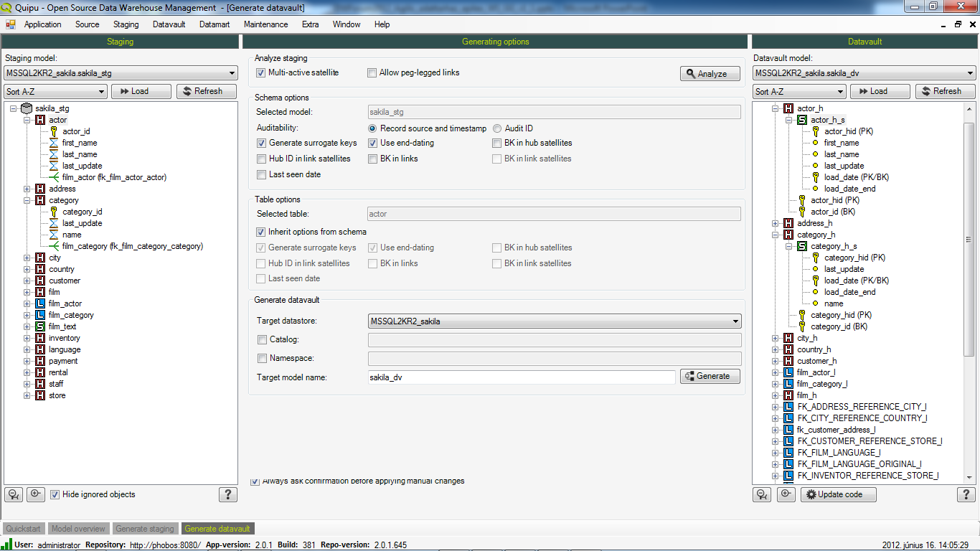This screenshot has width=980, height=551.
Task: Toggle Hide ignored objects checkbox
Action: coord(55,494)
